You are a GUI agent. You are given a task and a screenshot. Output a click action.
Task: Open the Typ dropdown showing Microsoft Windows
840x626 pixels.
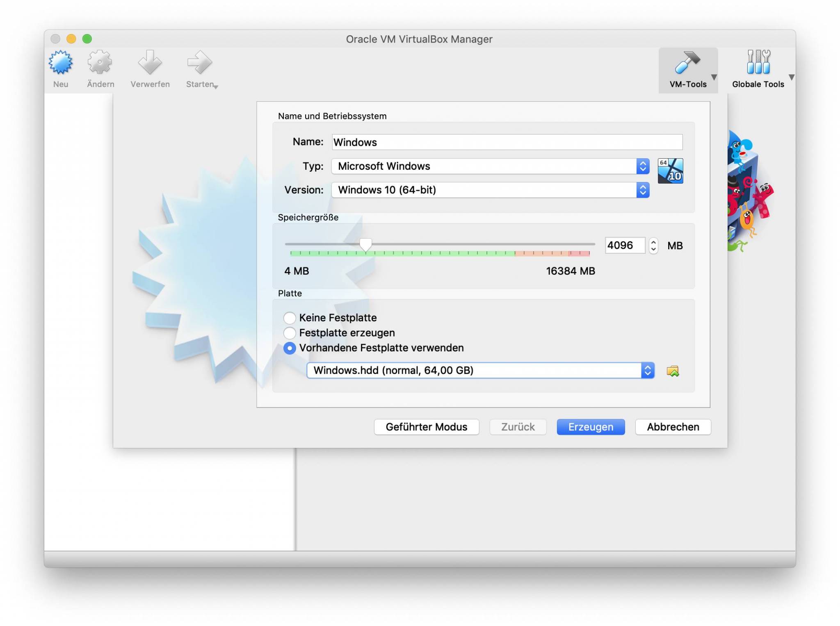click(x=490, y=166)
